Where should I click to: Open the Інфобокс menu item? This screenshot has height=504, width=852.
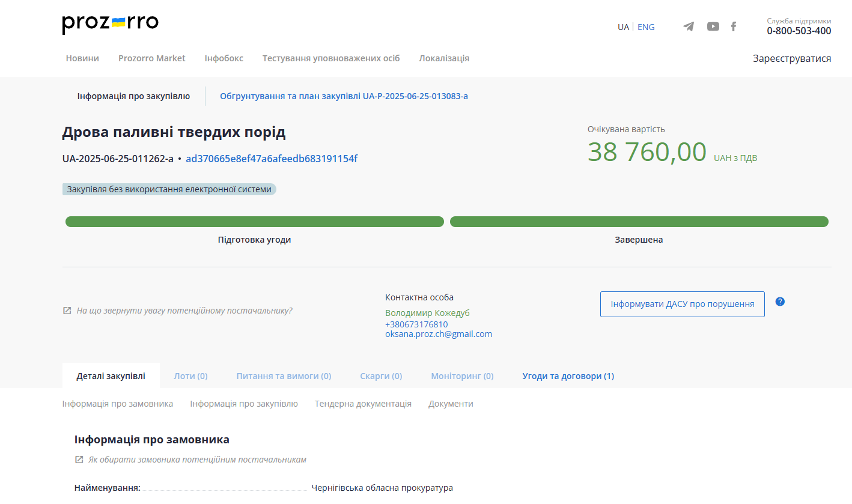(x=224, y=58)
